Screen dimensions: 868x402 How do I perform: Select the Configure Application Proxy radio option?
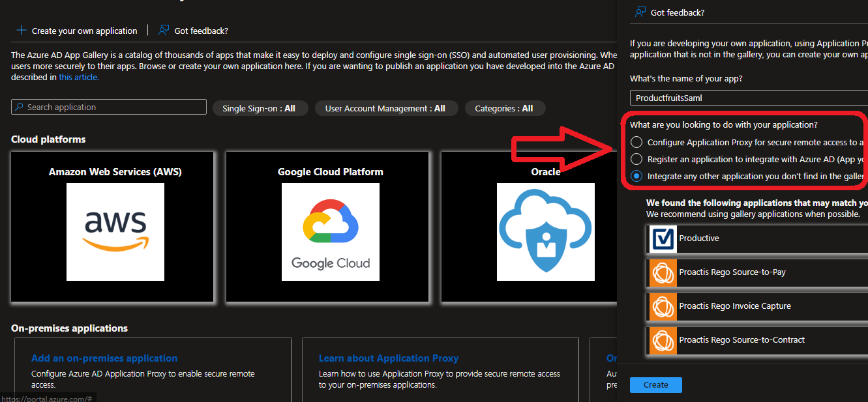[x=636, y=141]
